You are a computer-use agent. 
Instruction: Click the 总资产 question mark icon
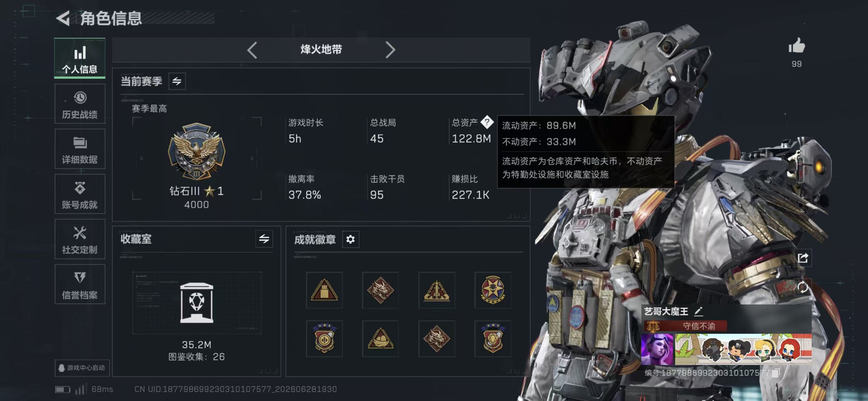coord(487,122)
